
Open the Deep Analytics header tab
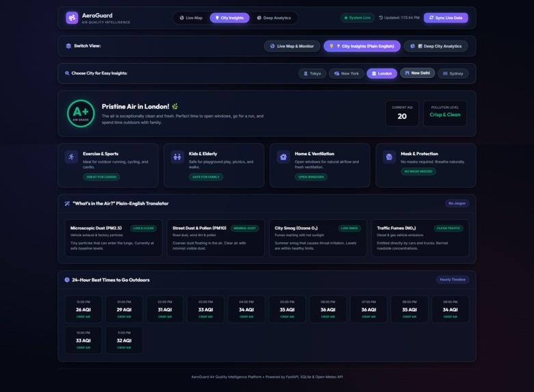click(273, 18)
